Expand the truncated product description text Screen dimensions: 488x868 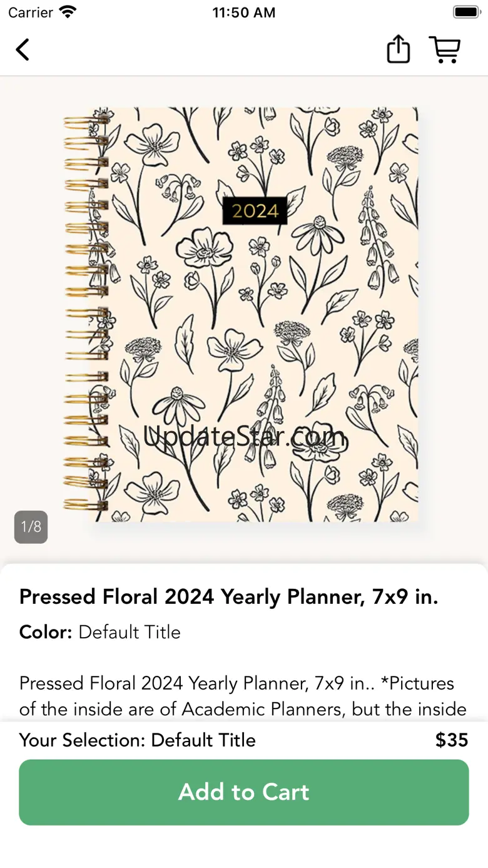(x=243, y=696)
